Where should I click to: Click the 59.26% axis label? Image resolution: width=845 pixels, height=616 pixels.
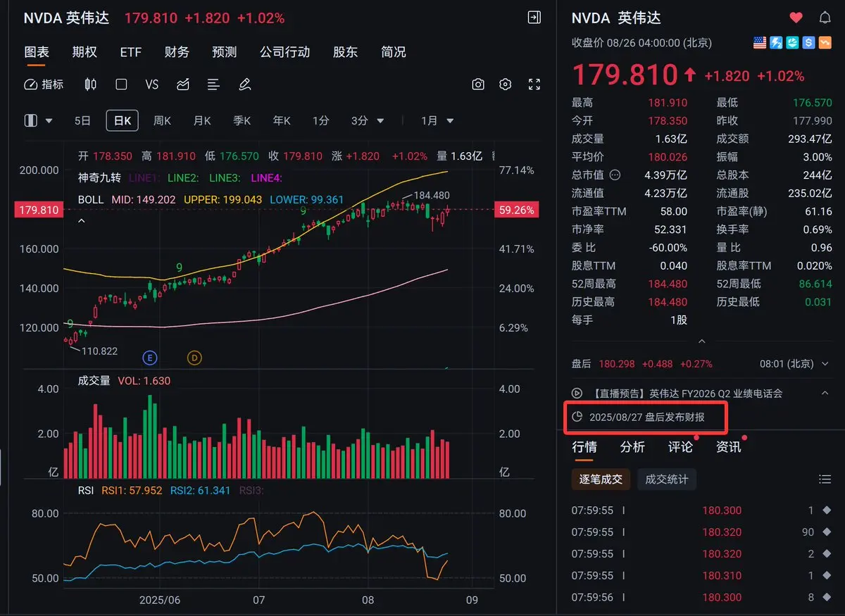point(516,210)
